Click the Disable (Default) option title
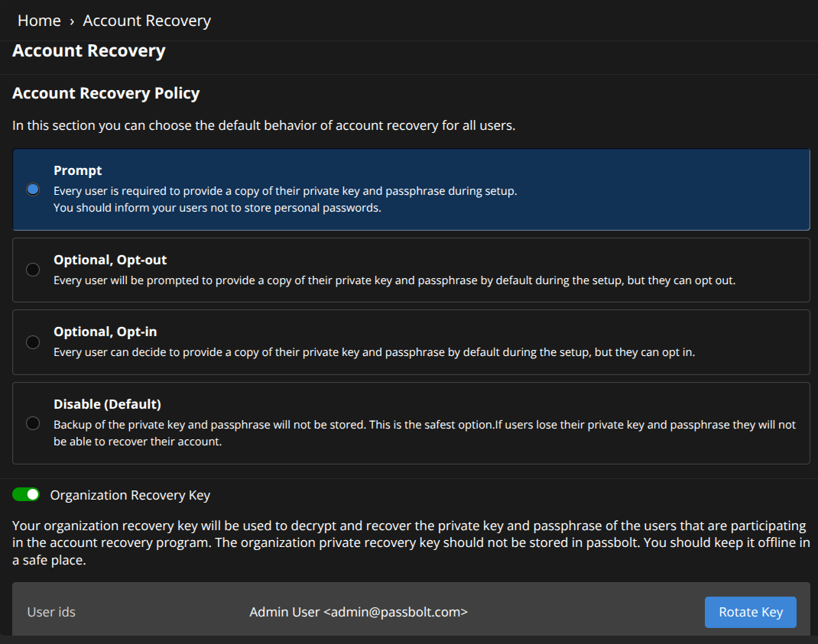Screen dimensions: 818x644 coord(107,404)
